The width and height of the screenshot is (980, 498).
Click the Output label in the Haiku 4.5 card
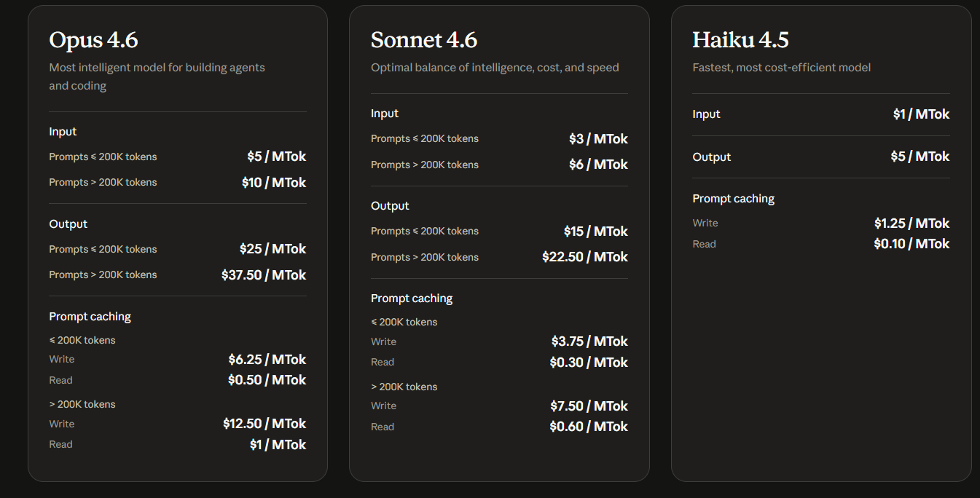(x=712, y=157)
